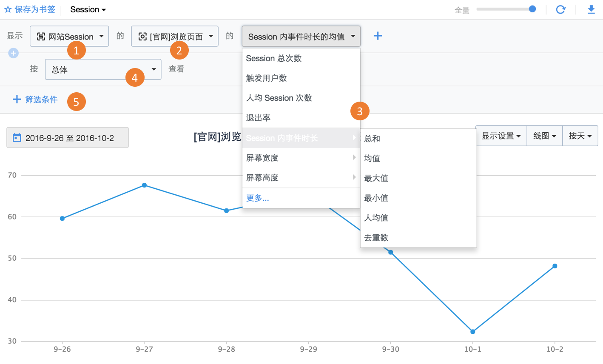Screen dimensions: 603x364
Task: Click the 9-27 data point on chart
Action: coord(145,185)
